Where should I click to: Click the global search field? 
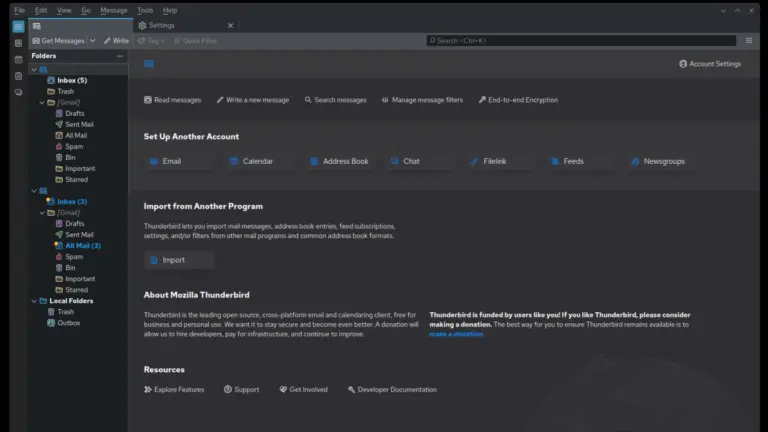click(581, 41)
